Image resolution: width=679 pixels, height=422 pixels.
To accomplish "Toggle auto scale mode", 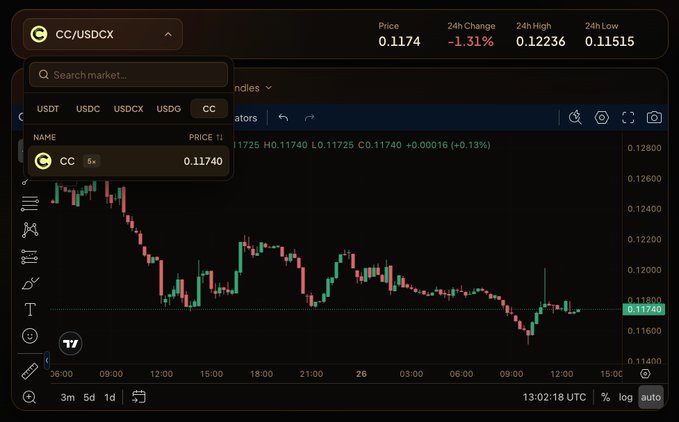I will point(651,397).
